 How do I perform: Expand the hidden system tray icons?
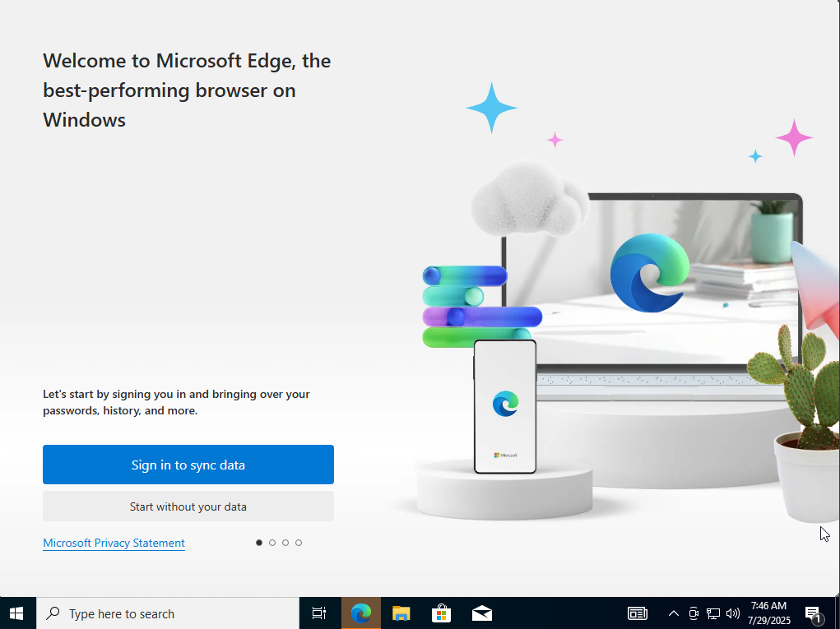673,613
